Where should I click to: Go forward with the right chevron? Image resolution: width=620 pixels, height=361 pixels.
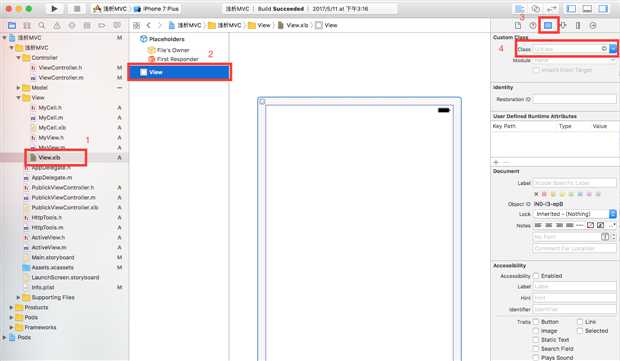tap(160, 25)
